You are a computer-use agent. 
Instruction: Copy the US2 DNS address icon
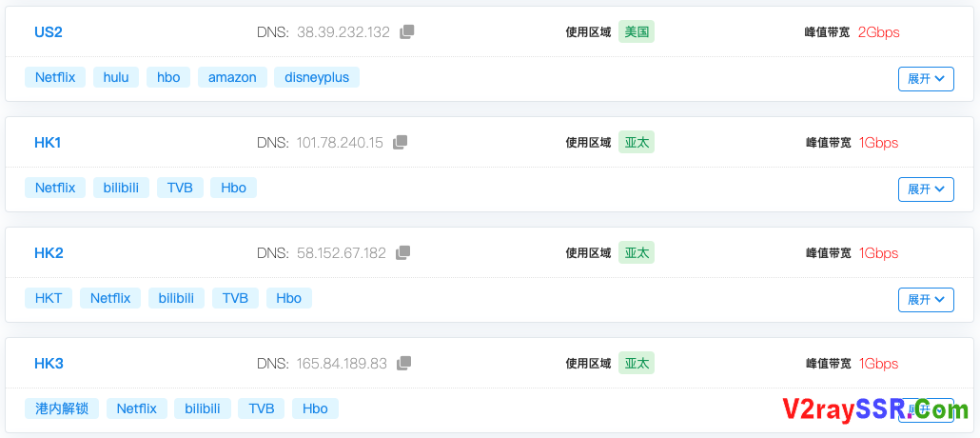click(x=407, y=31)
